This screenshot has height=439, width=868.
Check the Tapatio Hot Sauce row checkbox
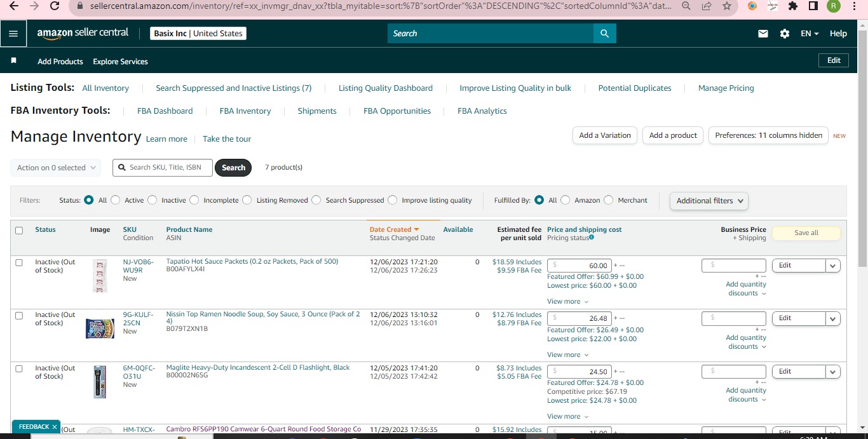[x=19, y=262]
